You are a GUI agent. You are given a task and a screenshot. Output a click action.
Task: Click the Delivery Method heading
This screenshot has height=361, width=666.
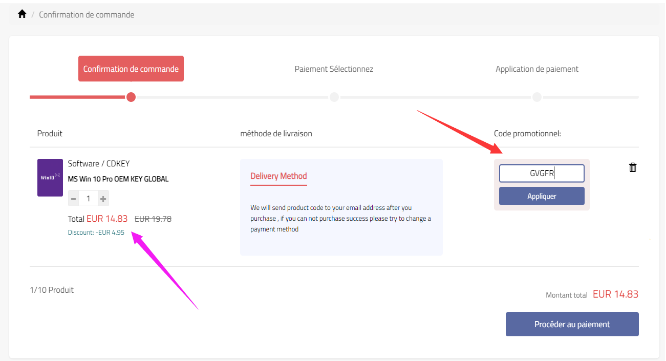[279, 176]
